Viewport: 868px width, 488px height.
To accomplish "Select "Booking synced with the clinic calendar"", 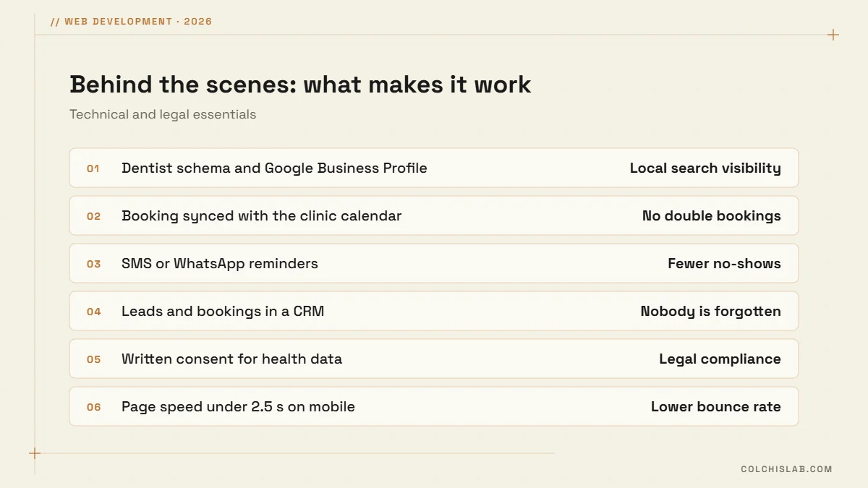I will click(x=261, y=216).
